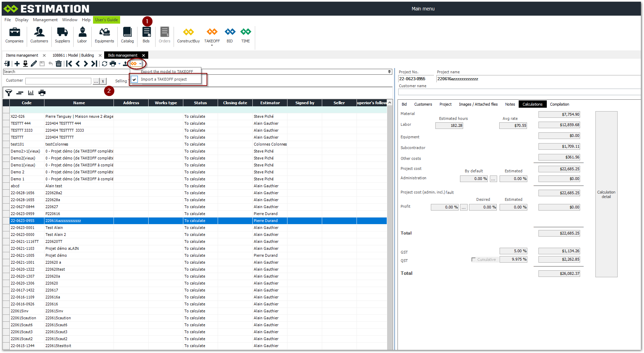
Task: Click inside the Search field
Action: tap(194, 72)
